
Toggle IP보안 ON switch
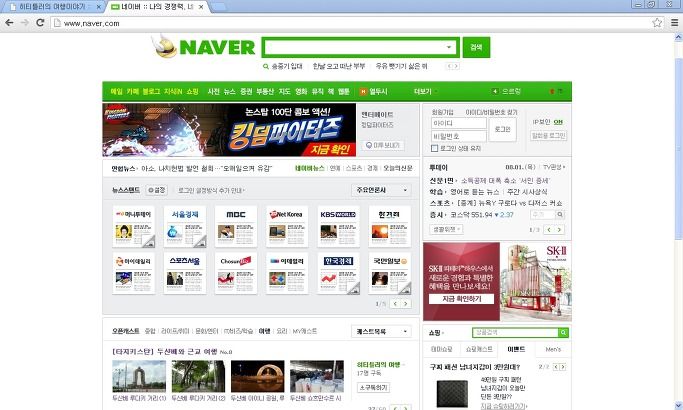(558, 122)
